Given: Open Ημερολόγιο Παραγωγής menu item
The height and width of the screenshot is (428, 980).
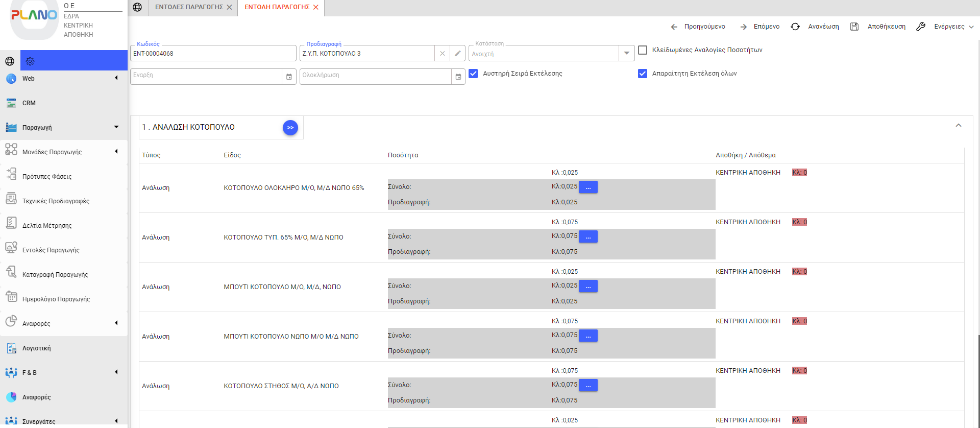Looking at the screenshot, I should click(56, 299).
